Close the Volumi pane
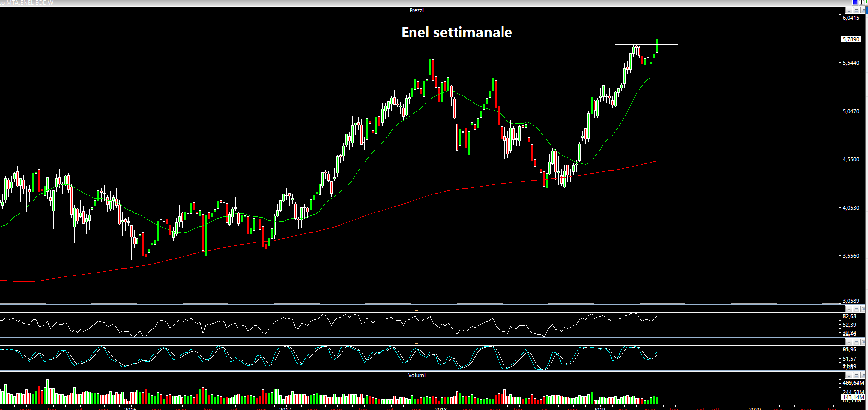The width and height of the screenshot is (868, 410). pos(863,375)
